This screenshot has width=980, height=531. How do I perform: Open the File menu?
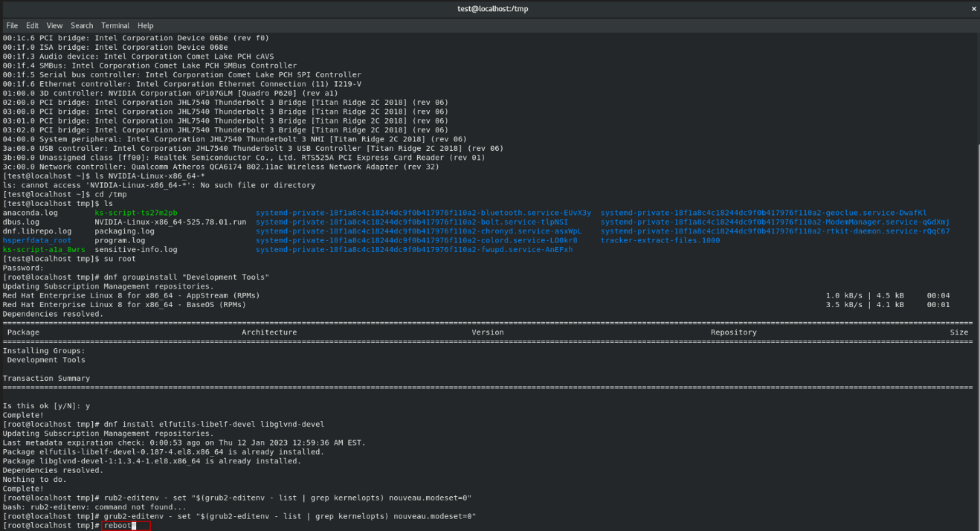(x=12, y=25)
